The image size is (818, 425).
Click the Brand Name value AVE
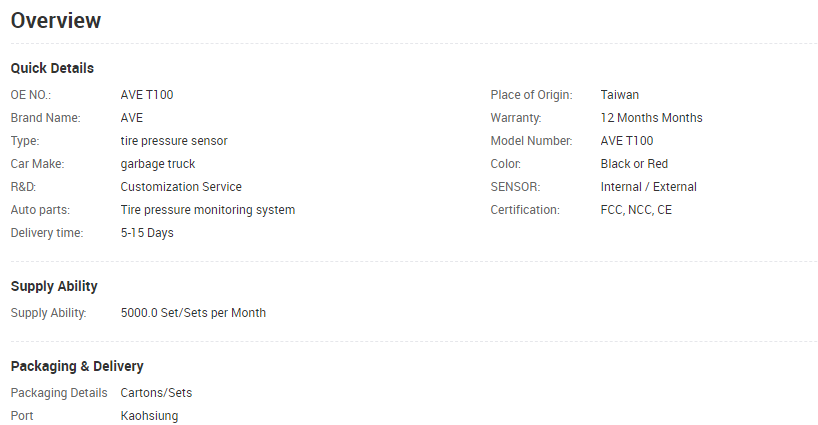click(131, 118)
